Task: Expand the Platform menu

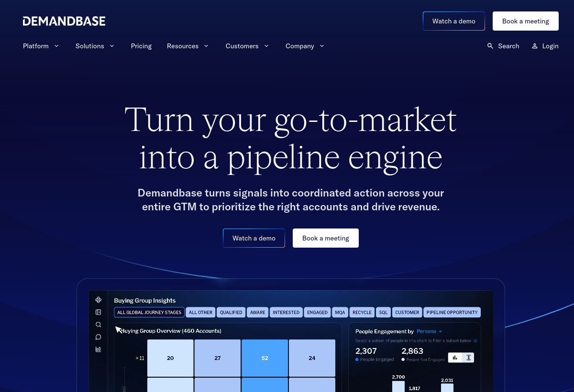Action: tap(41, 46)
